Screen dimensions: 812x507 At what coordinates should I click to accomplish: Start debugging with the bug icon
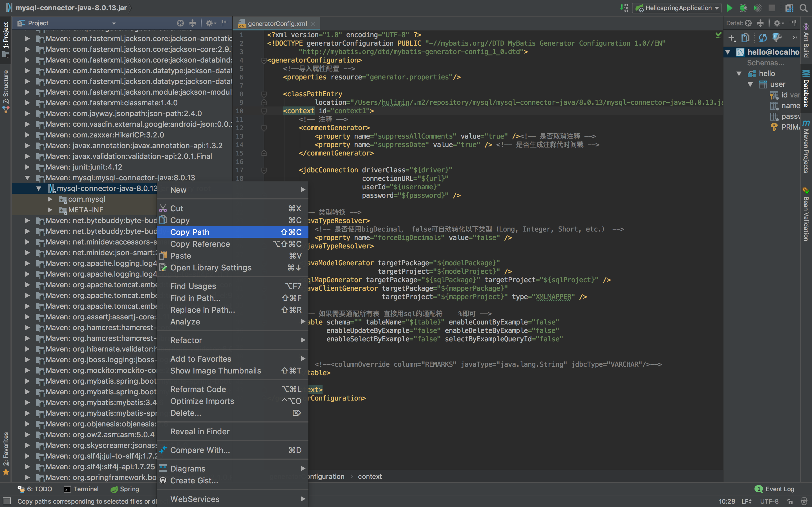[x=743, y=8]
